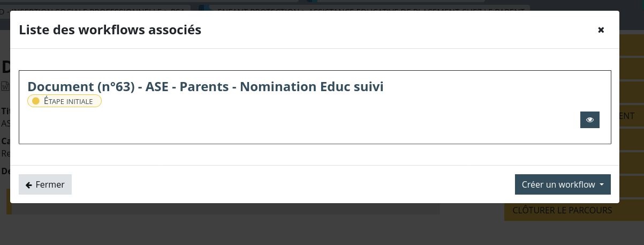Close the modal with the × icon
This screenshot has width=644, height=245.
pos(601,30)
